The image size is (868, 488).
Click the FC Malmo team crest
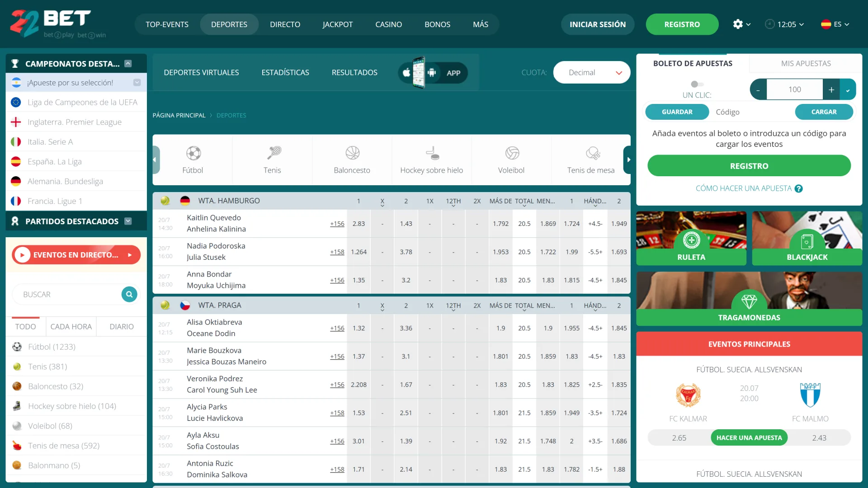[810, 395]
